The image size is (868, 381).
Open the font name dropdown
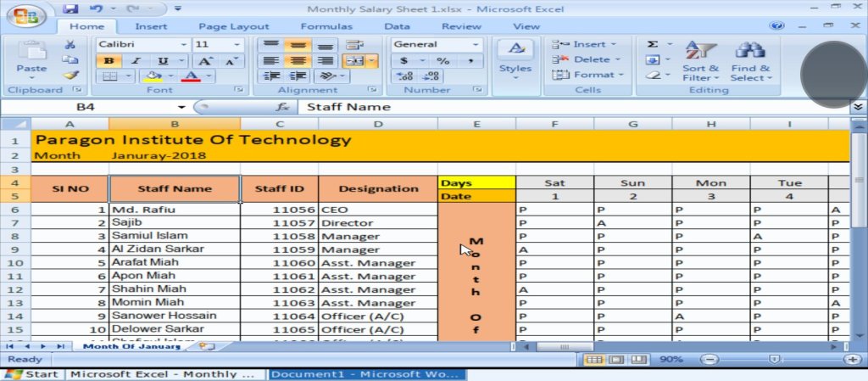(x=183, y=45)
